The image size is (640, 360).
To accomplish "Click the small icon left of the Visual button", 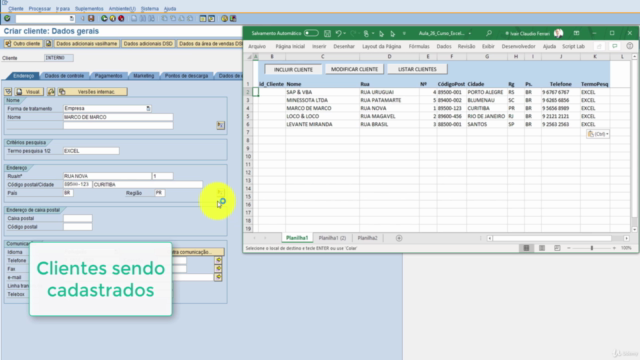I will coord(8,92).
